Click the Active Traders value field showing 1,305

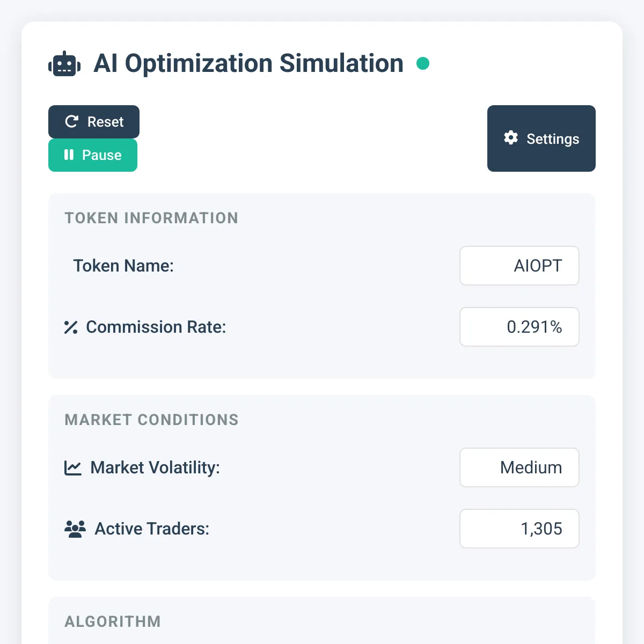point(519,529)
